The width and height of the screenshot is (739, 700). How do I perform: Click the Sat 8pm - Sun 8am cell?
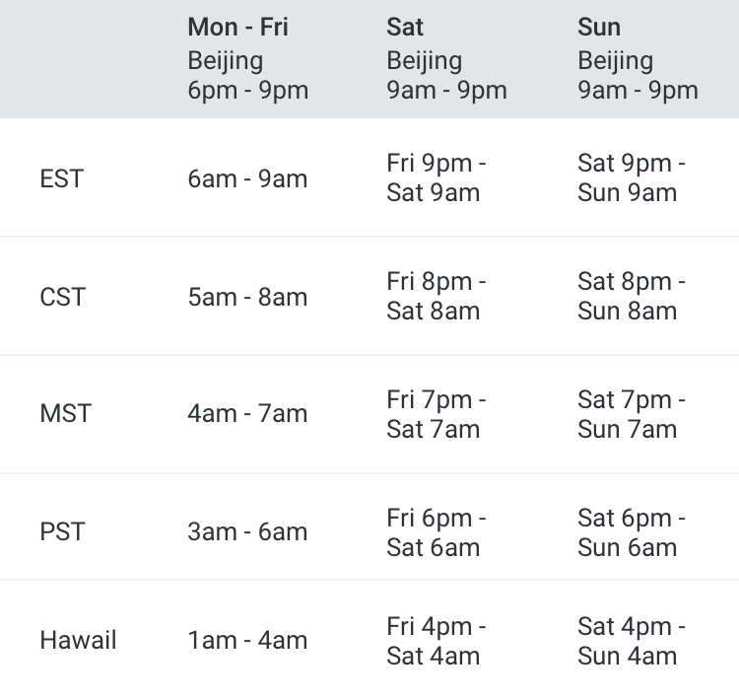pos(632,296)
